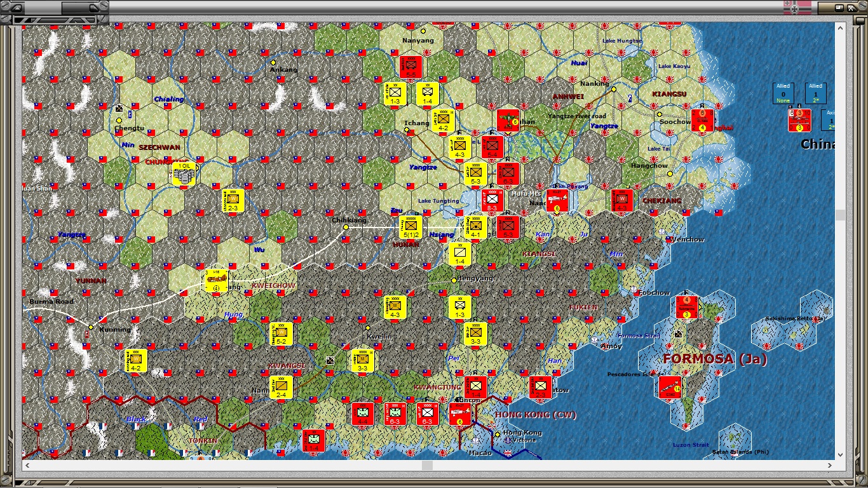Click the horizontal scrollbar thumb
The image size is (868, 488).
[x=428, y=466]
